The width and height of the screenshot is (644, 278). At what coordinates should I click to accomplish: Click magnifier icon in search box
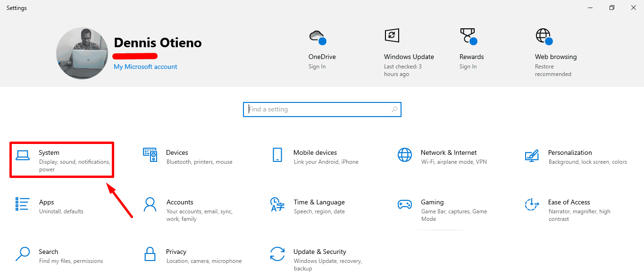pyautogui.click(x=394, y=110)
